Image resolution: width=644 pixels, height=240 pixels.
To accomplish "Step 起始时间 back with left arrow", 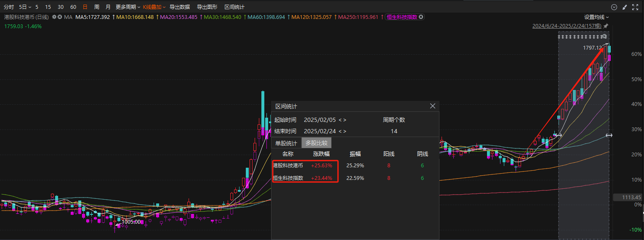I will pyautogui.click(x=340, y=120).
